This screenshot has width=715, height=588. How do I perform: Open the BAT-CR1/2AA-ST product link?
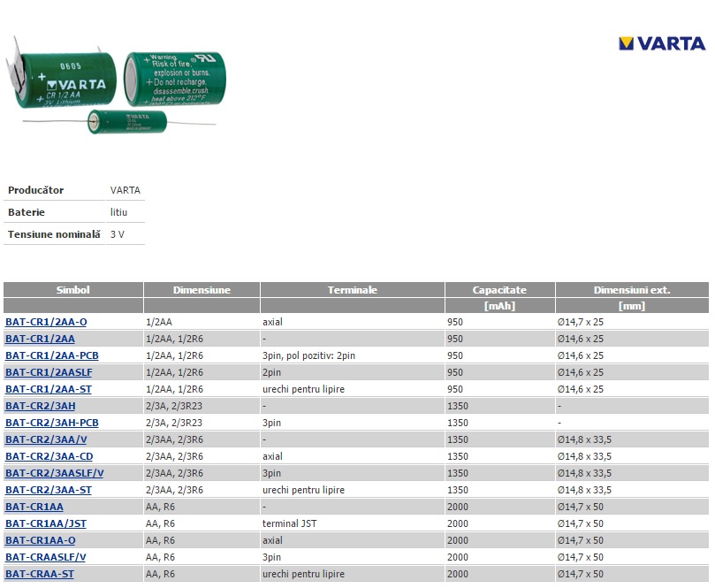click(x=49, y=390)
